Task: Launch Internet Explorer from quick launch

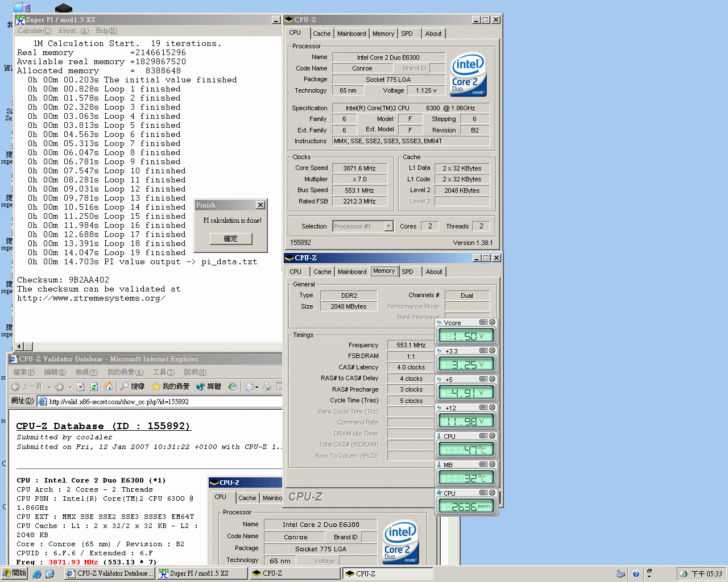Action: [x=37, y=574]
